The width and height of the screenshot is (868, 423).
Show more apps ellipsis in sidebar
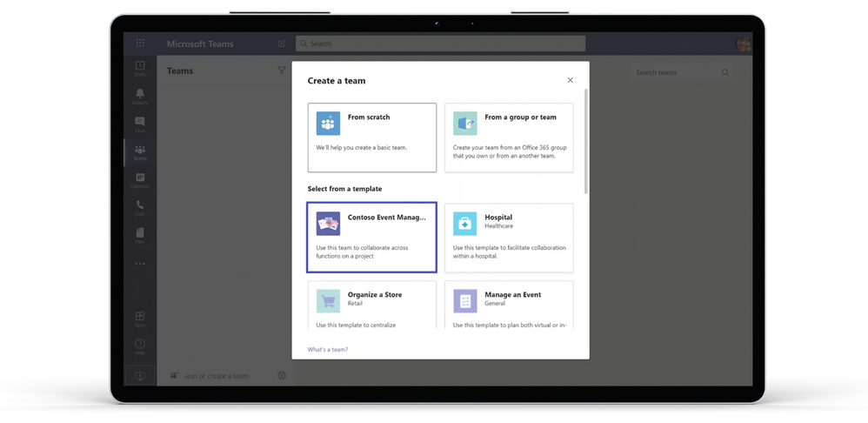point(140,264)
